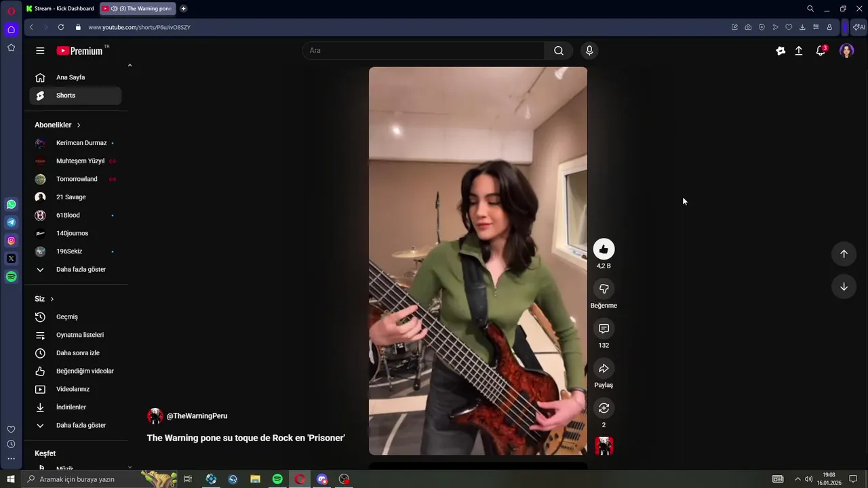Open Videolarınız page
This screenshot has width=868, height=488.
75,389
